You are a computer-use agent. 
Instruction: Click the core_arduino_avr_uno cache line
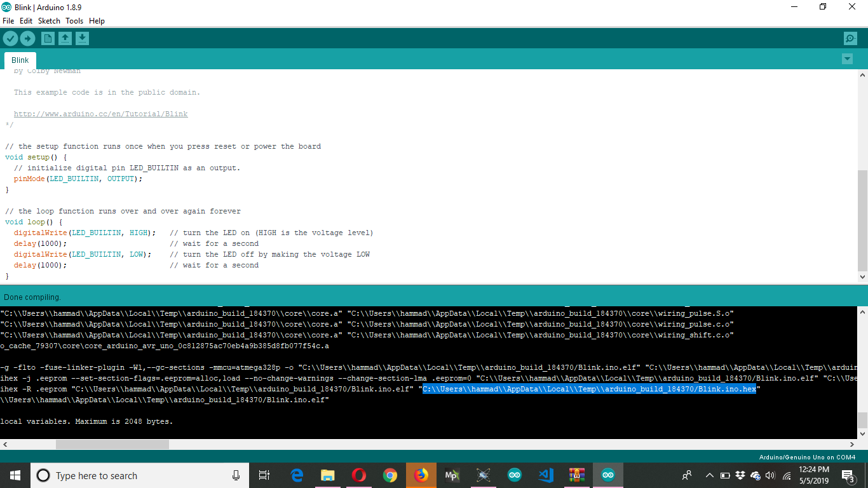point(165,346)
